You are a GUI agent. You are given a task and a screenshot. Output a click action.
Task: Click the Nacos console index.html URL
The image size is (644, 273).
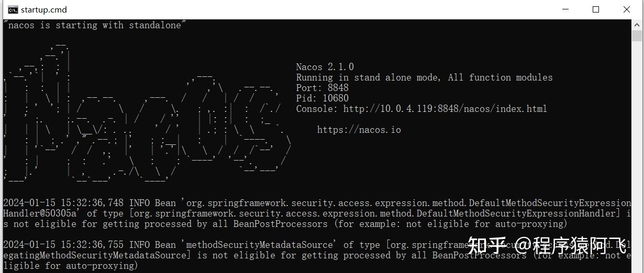click(445, 109)
